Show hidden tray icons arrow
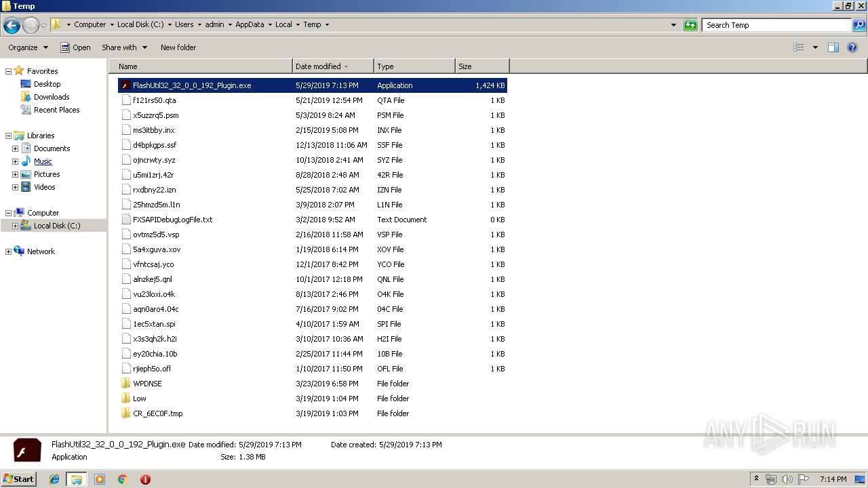This screenshot has width=868, height=488. [x=756, y=479]
